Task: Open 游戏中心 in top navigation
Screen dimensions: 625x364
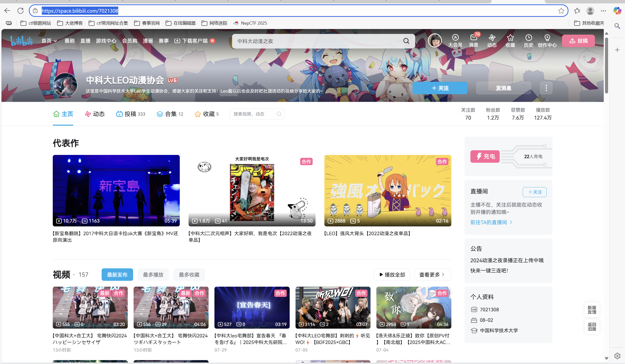Action: click(x=106, y=41)
